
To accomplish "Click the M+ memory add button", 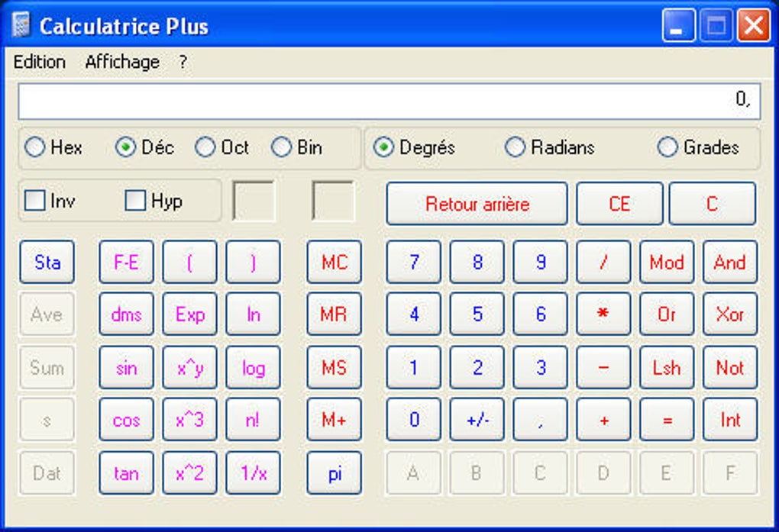I will click(x=334, y=420).
